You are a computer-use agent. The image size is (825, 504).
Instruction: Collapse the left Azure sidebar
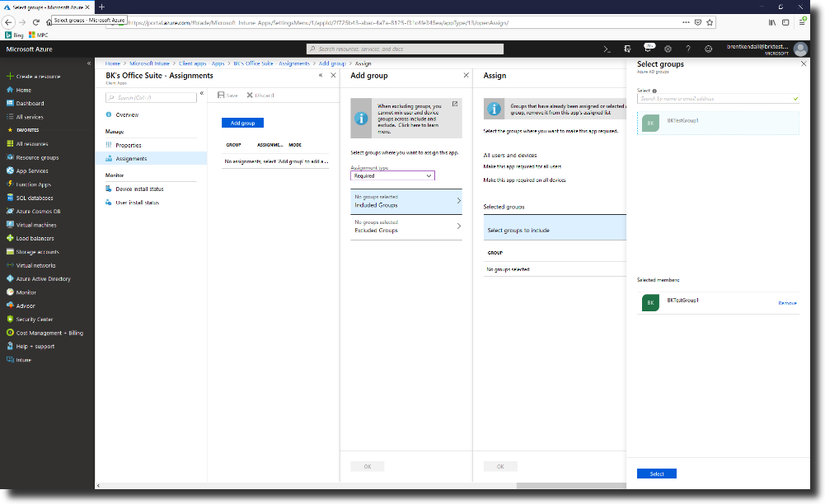click(x=89, y=63)
